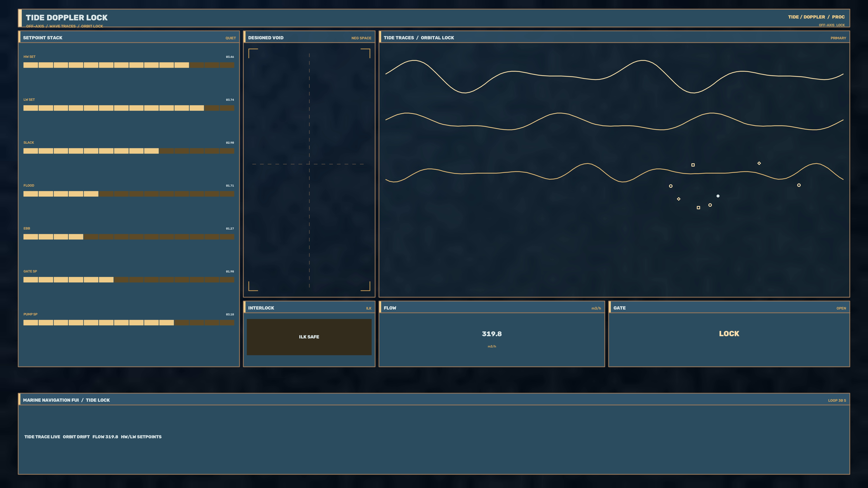
Task: Click the NEG SPACE tag
Action: tap(361, 38)
